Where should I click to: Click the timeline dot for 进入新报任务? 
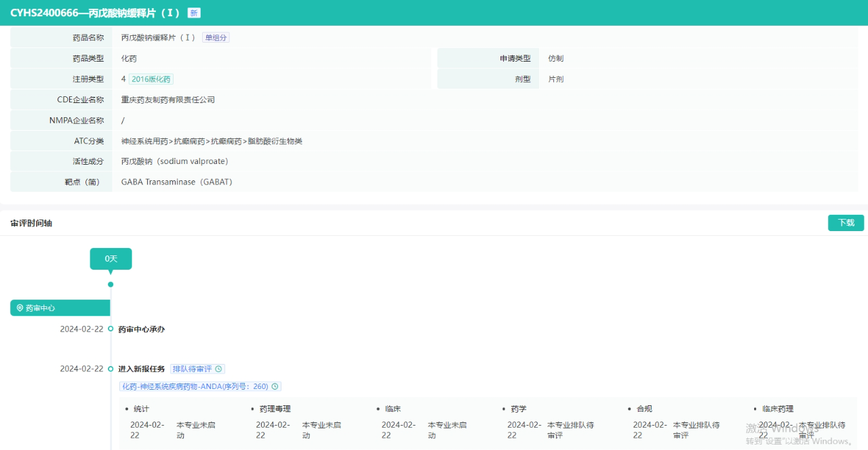click(x=111, y=369)
